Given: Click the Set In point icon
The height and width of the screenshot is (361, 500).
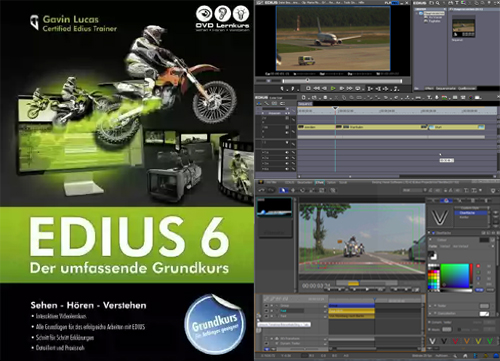Looking at the screenshot, I should click(x=283, y=88).
